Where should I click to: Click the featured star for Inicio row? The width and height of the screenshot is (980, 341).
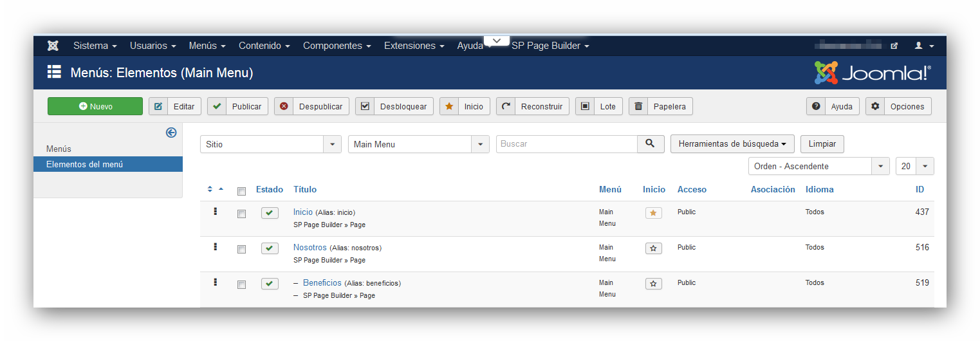[x=654, y=213]
